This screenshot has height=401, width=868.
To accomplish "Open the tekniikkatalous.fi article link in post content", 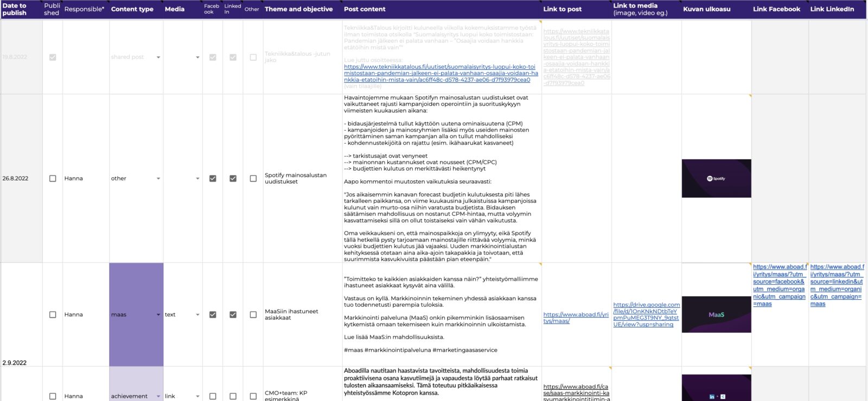I will coord(441,73).
